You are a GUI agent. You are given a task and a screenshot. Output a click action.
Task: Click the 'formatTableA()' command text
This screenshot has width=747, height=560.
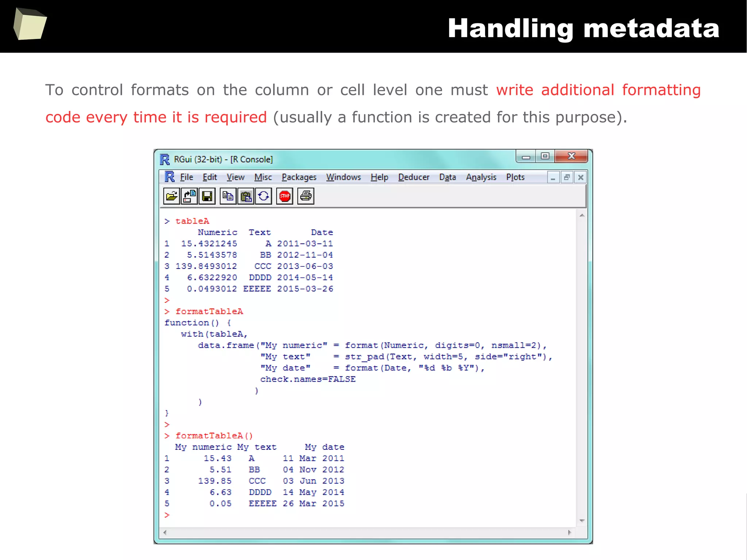tap(214, 436)
